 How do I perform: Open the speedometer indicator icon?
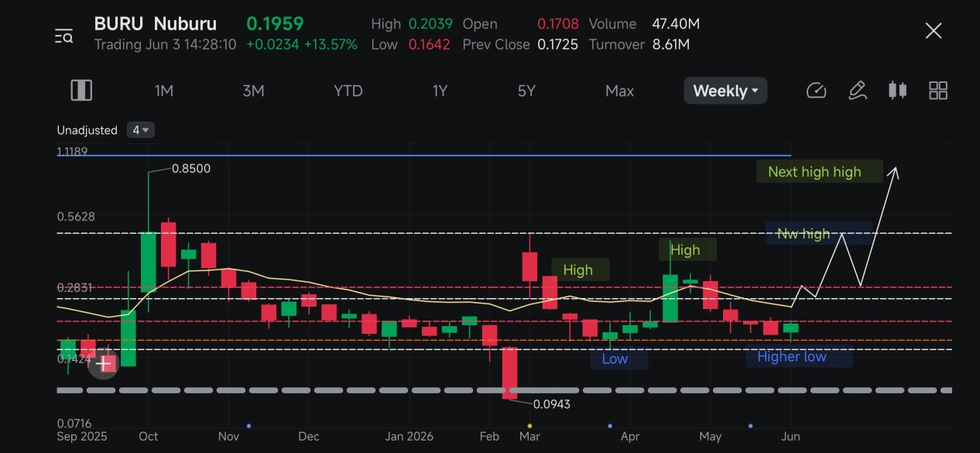pos(816,91)
